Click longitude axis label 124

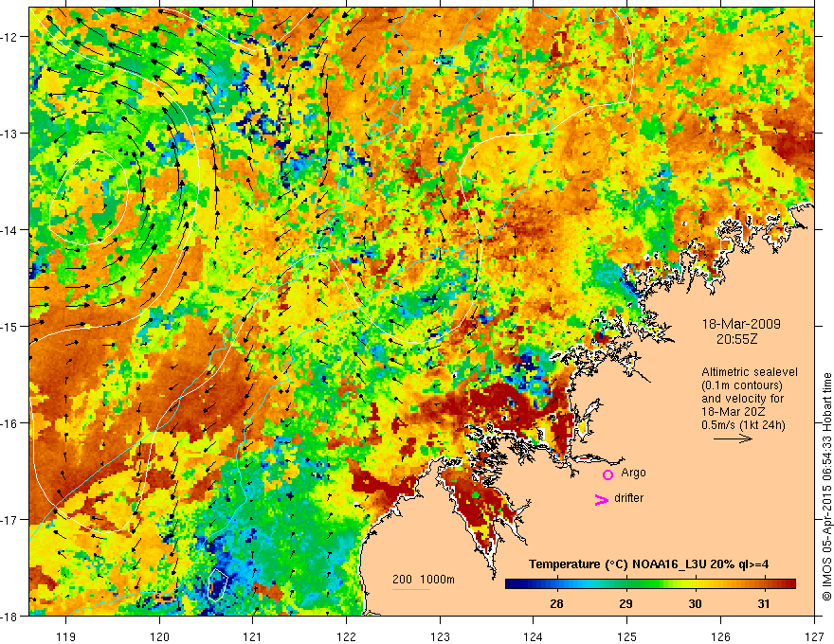[x=534, y=636]
